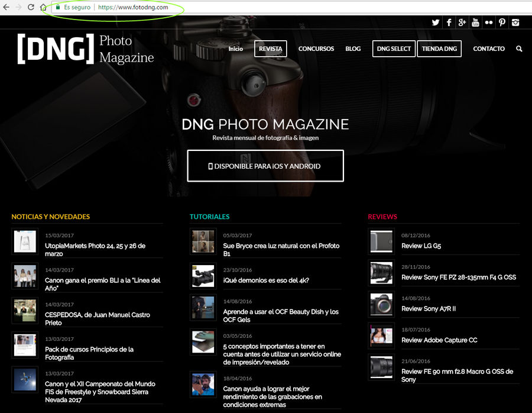Open the Facebook social icon
This screenshot has width=532, height=413.
pos(449,22)
